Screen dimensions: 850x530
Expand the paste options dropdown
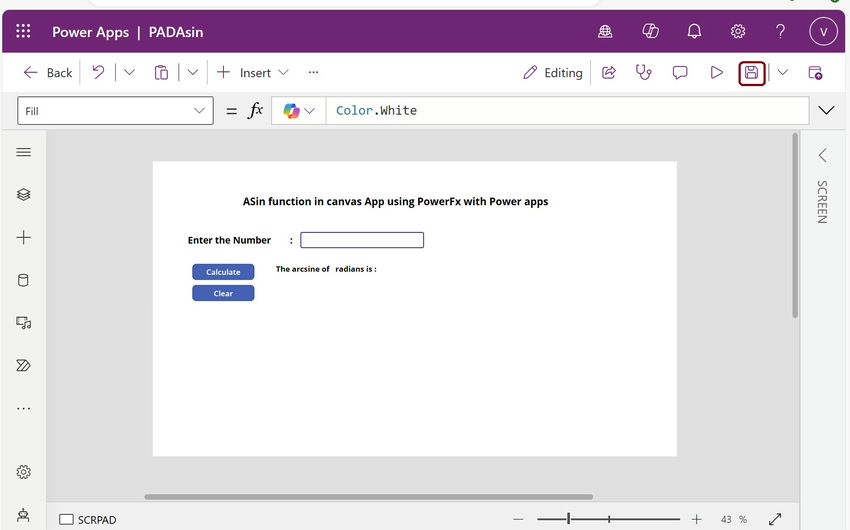click(x=193, y=72)
